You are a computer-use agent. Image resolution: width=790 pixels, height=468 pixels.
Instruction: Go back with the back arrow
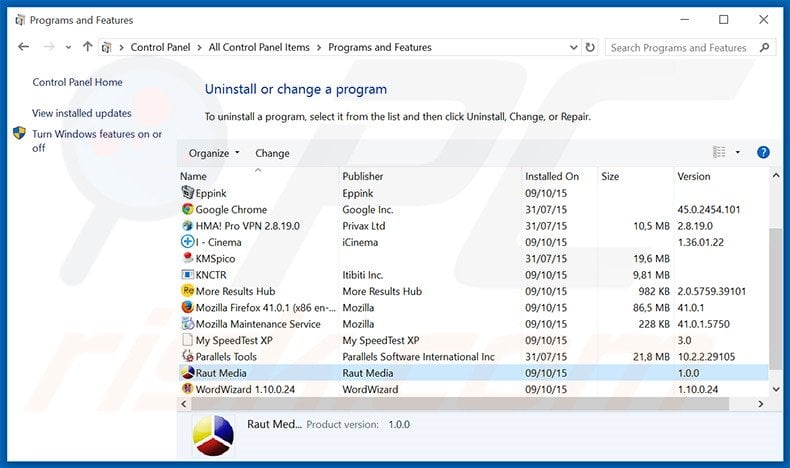tap(23, 47)
